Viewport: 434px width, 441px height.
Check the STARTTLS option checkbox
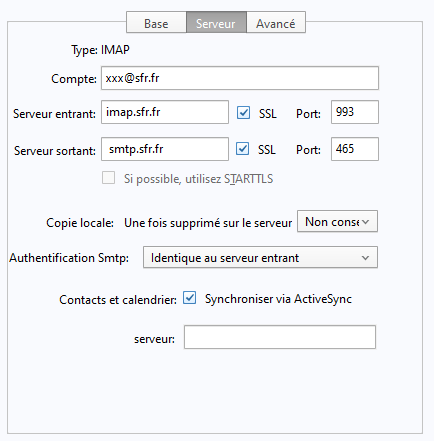pyautogui.click(x=109, y=178)
